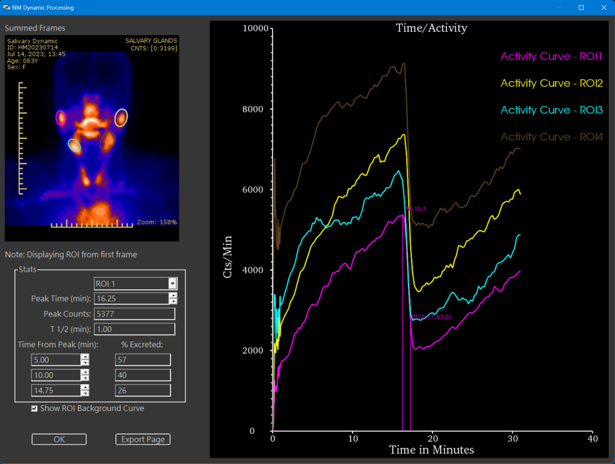Select the yellow ROI2 ellipse on image
This screenshot has width=615, height=464.
(121, 117)
